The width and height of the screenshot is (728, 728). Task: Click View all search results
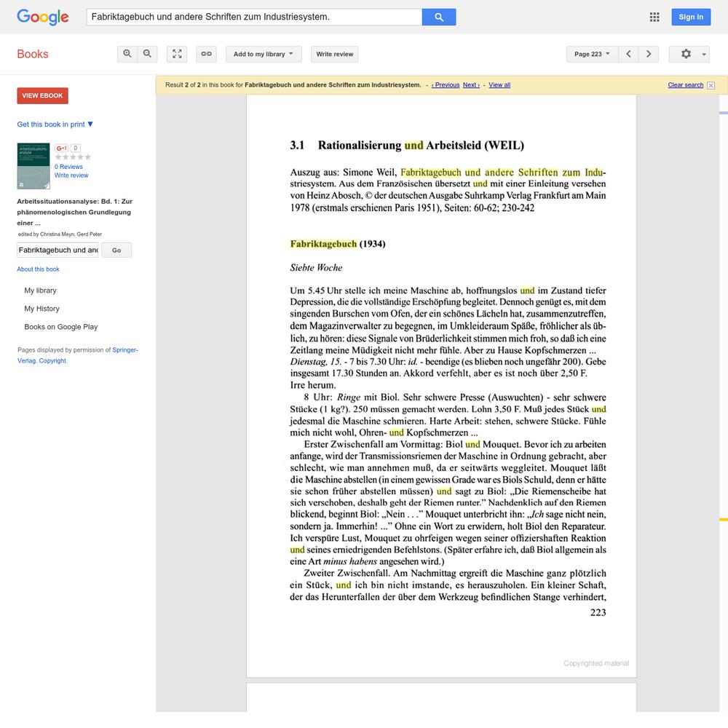tap(499, 85)
